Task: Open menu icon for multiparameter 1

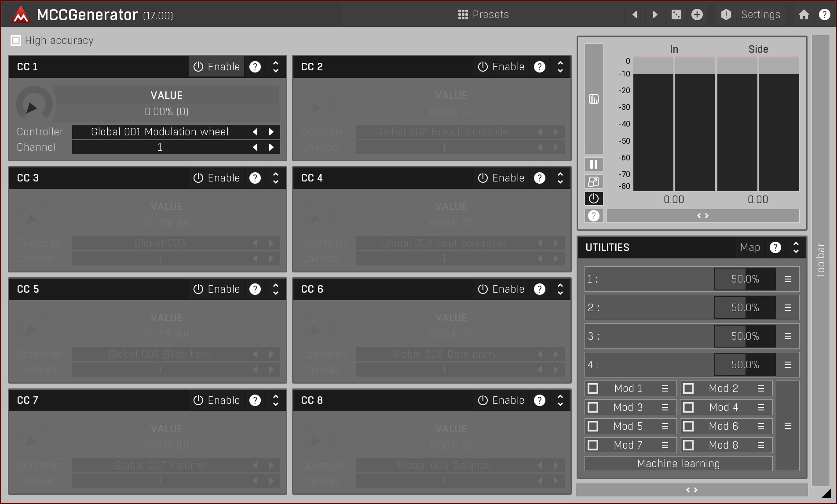Action: click(x=787, y=279)
